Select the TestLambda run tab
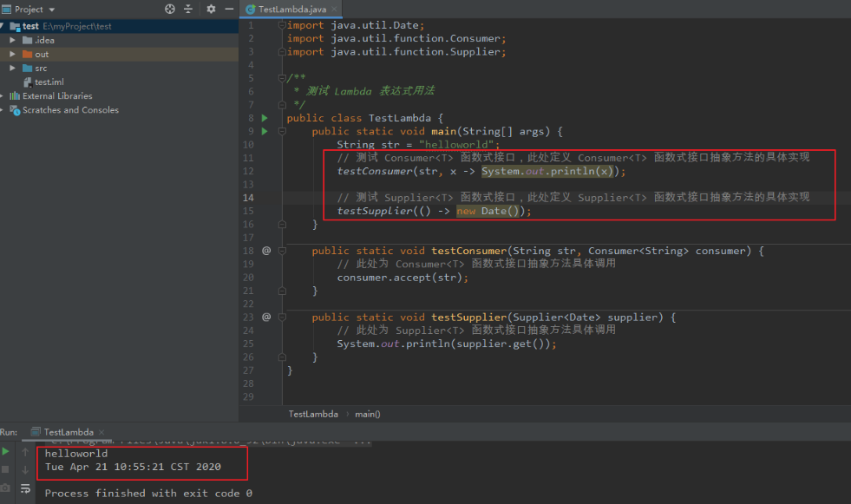 [69, 432]
